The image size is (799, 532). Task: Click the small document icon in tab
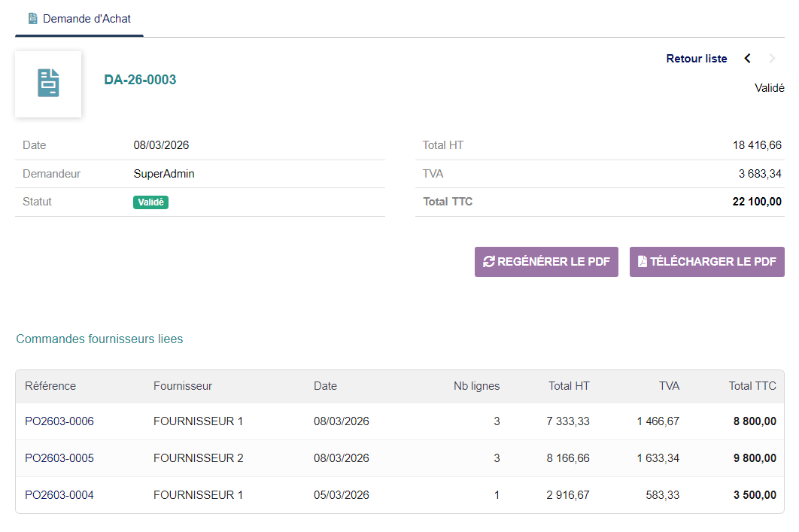tap(32, 18)
